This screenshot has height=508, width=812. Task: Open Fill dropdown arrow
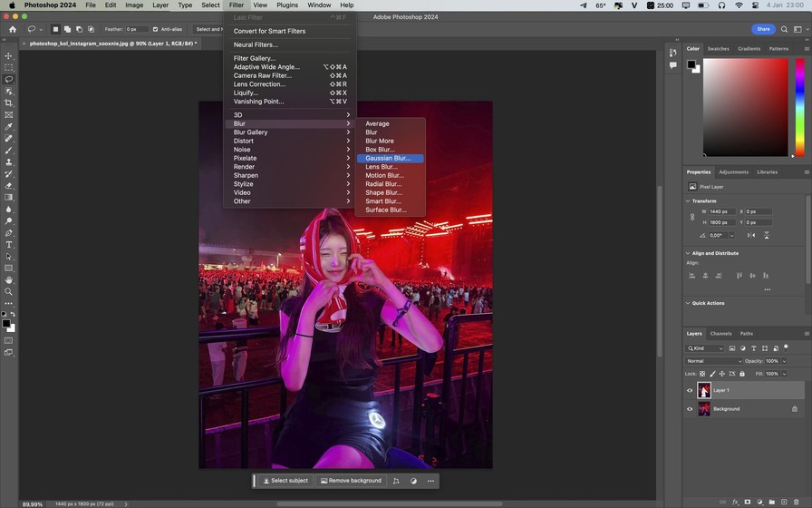[x=784, y=374]
